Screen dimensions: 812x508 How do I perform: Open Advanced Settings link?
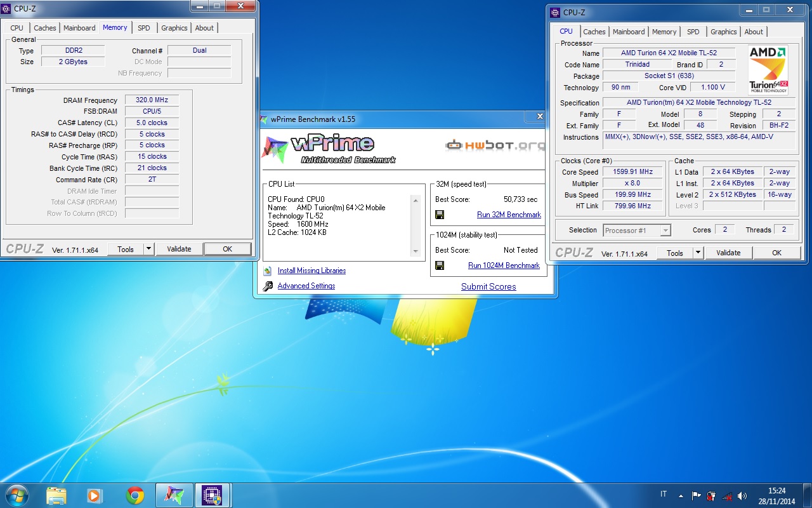(306, 286)
